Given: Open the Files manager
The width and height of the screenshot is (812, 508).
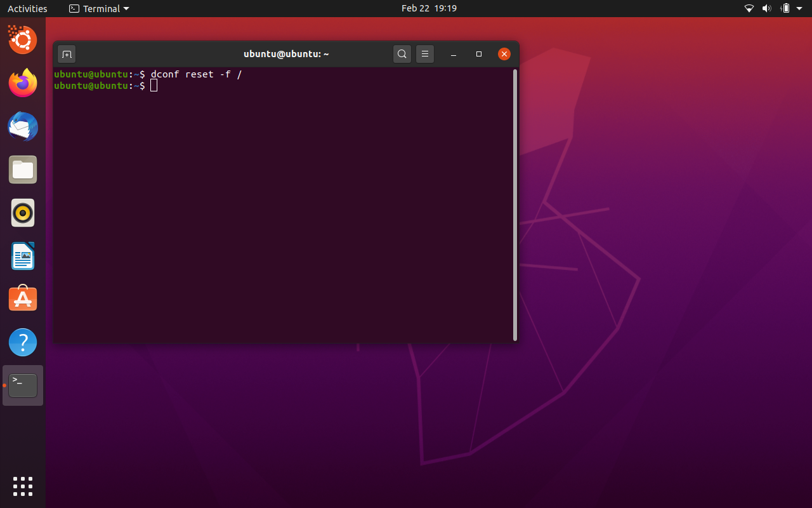Looking at the screenshot, I should [23, 170].
